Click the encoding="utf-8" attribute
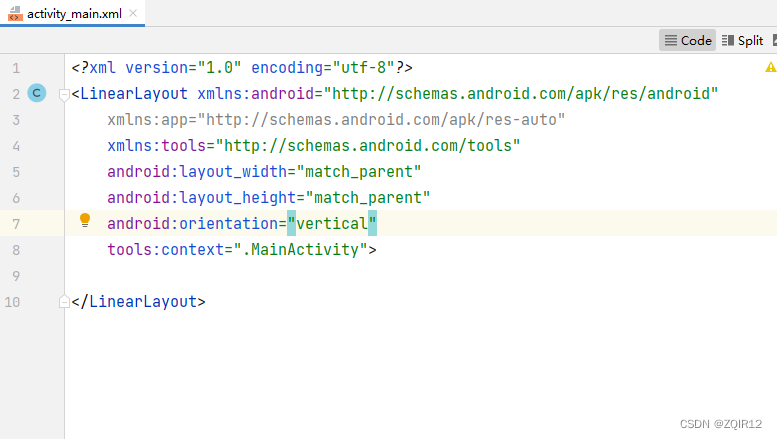The height and width of the screenshot is (439, 777). click(323, 67)
